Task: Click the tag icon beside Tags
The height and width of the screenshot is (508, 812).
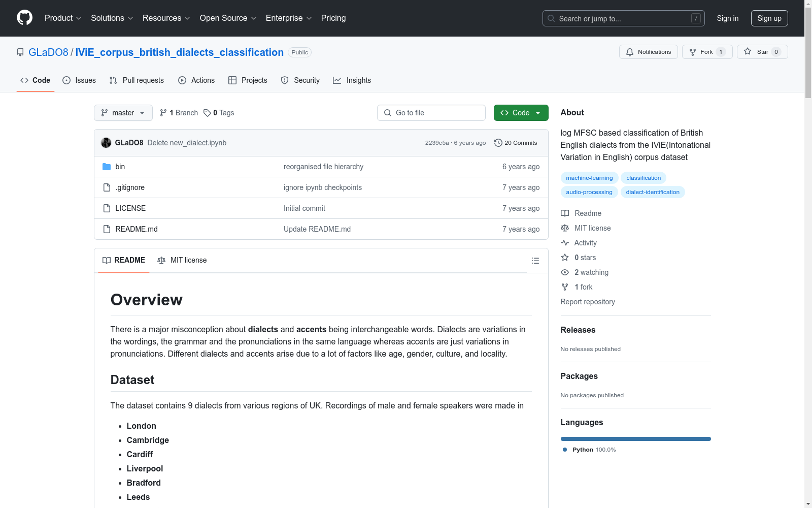Action: (x=207, y=113)
